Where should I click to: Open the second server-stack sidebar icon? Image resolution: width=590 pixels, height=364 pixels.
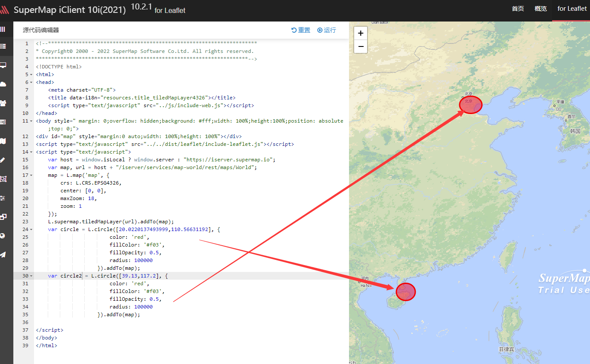click(x=3, y=122)
